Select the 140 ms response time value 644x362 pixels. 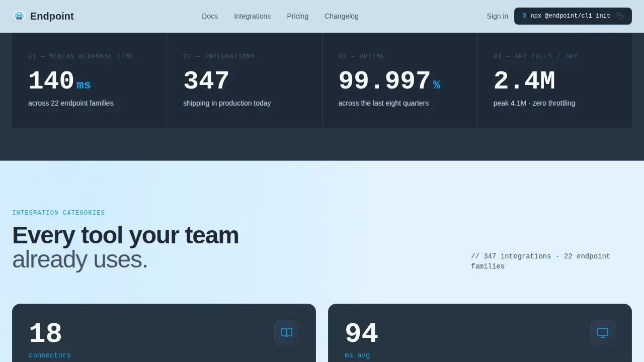59,81
